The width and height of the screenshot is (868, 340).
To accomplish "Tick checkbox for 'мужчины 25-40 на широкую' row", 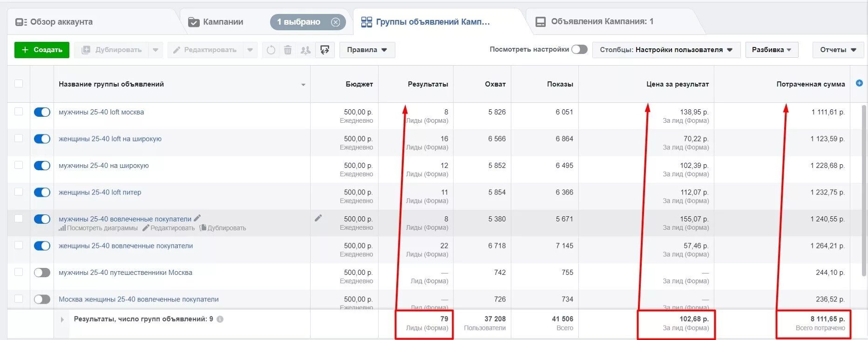I will point(19,165).
